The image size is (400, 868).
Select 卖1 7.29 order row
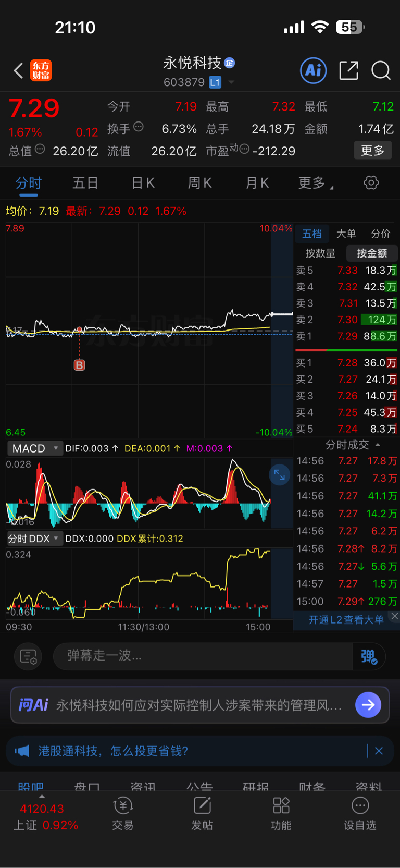click(346, 336)
